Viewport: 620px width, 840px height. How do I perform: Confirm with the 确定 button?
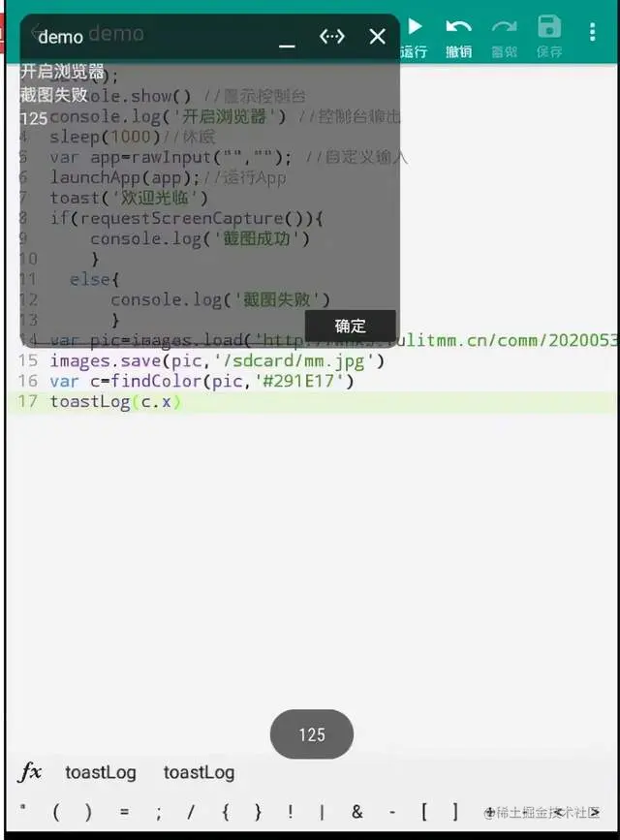point(351,326)
